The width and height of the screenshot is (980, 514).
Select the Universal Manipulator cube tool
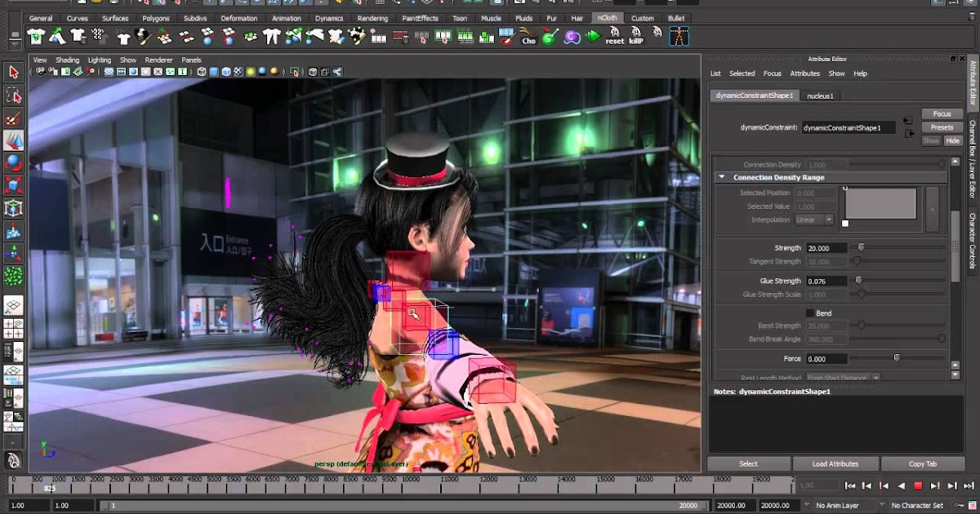[13, 209]
